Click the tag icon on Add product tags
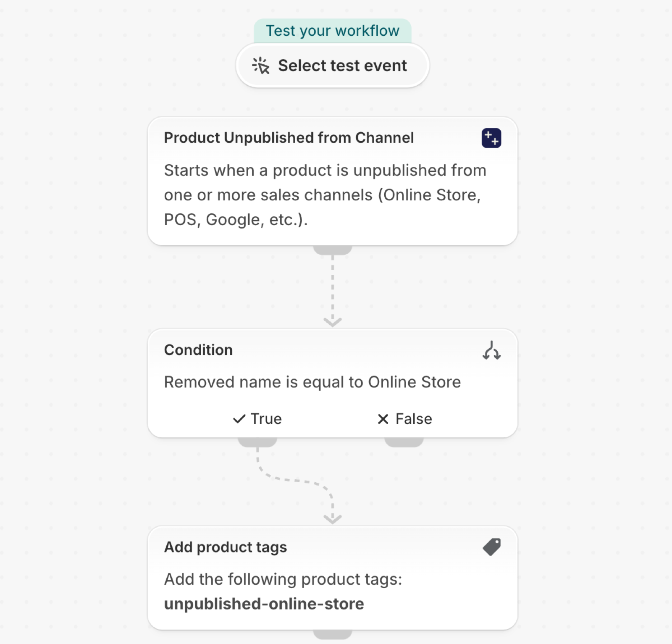Image resolution: width=672 pixels, height=644 pixels. tap(491, 547)
